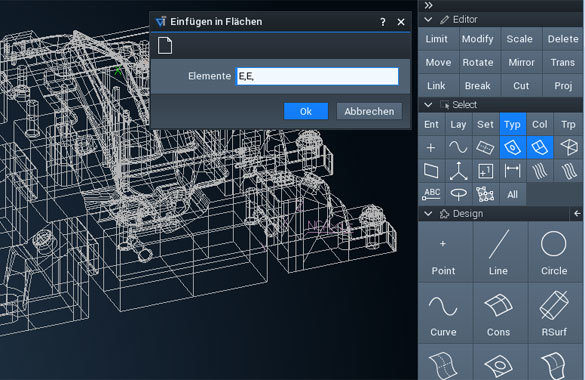Toggle the Typ selection mode

(x=513, y=124)
